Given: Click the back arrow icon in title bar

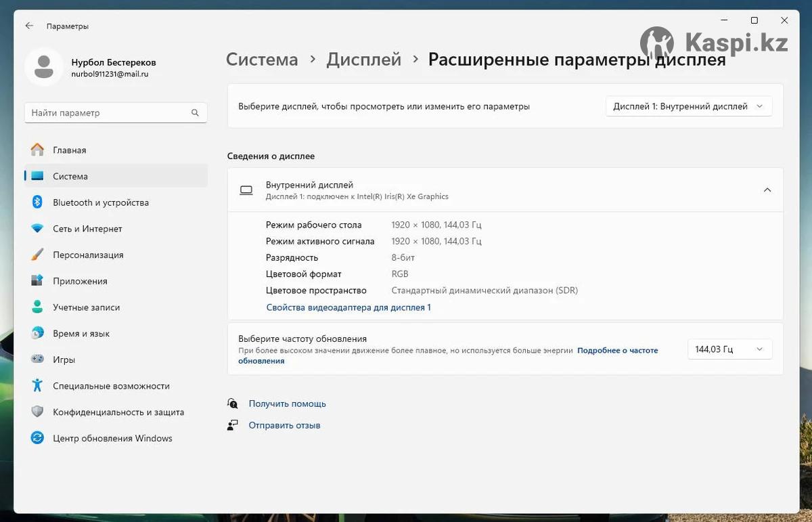Looking at the screenshot, I should 29,26.
